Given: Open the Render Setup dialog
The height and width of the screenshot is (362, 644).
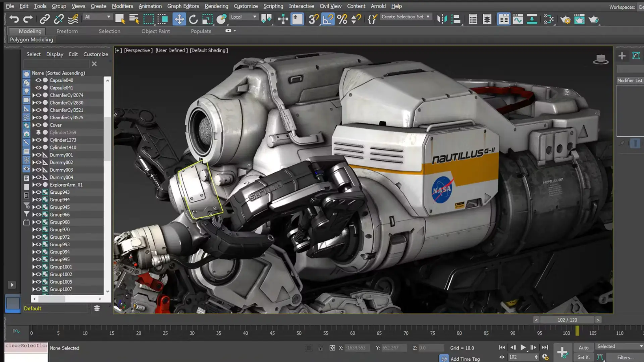Looking at the screenshot, I should [x=566, y=19].
